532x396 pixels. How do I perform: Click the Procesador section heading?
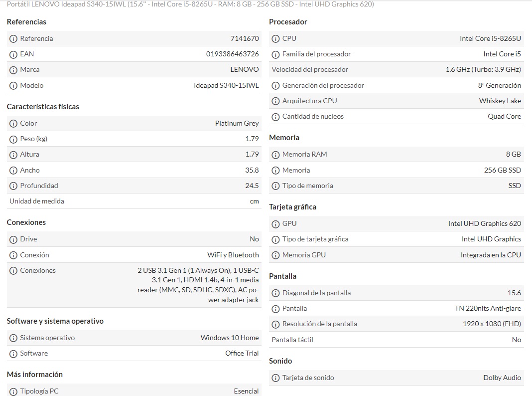pos(288,22)
